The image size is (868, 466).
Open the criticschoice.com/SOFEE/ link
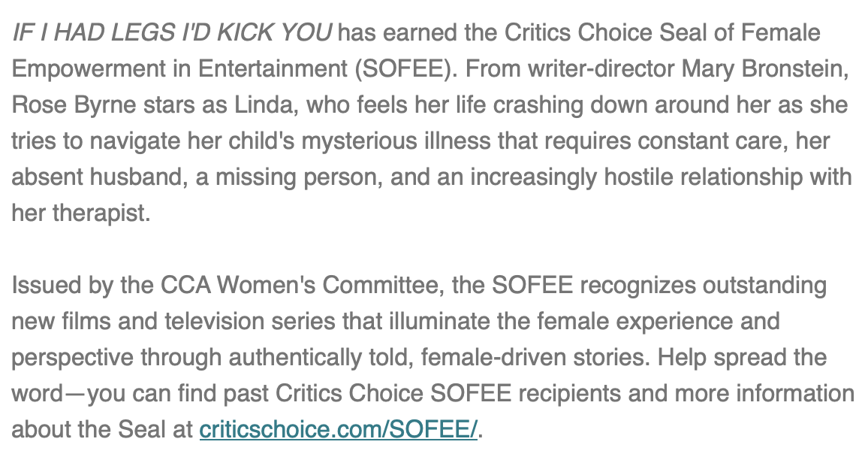[x=338, y=430]
